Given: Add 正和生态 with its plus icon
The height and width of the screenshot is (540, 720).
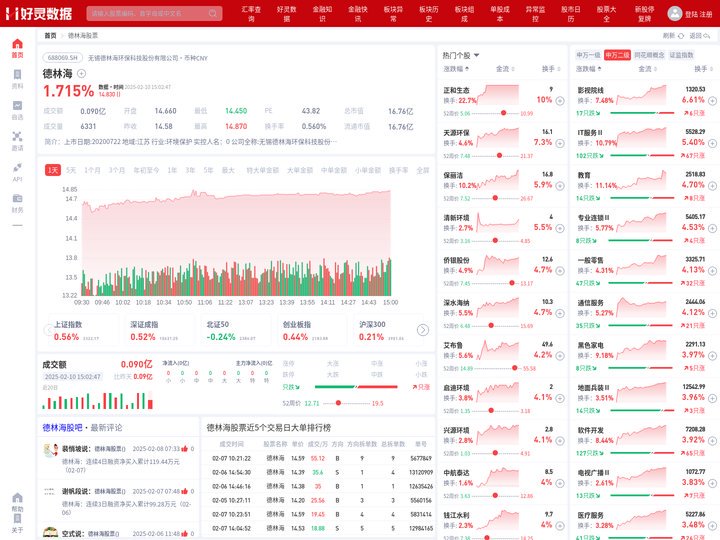Looking at the screenshot, I should pos(560,101).
